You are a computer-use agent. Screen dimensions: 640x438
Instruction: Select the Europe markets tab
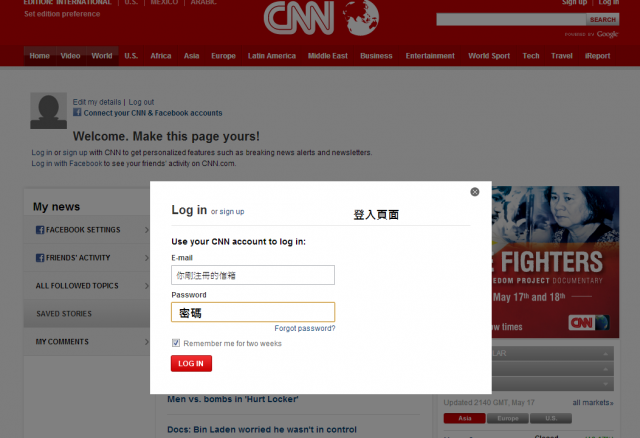tap(508, 418)
